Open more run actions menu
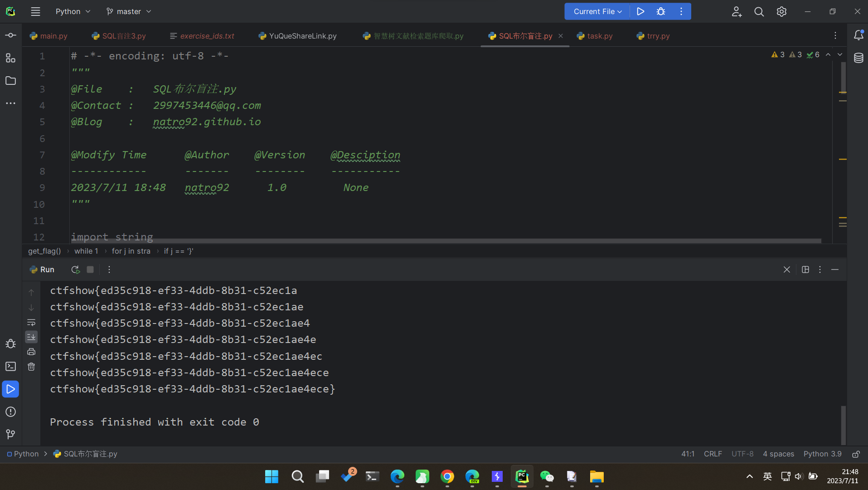 click(681, 11)
